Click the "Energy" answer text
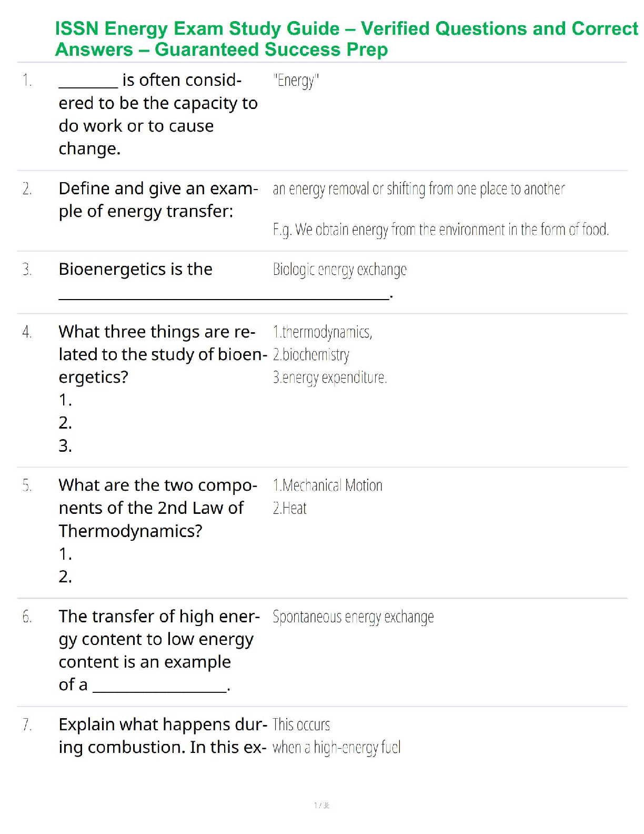This screenshot has height=834, width=644. pos(296,81)
